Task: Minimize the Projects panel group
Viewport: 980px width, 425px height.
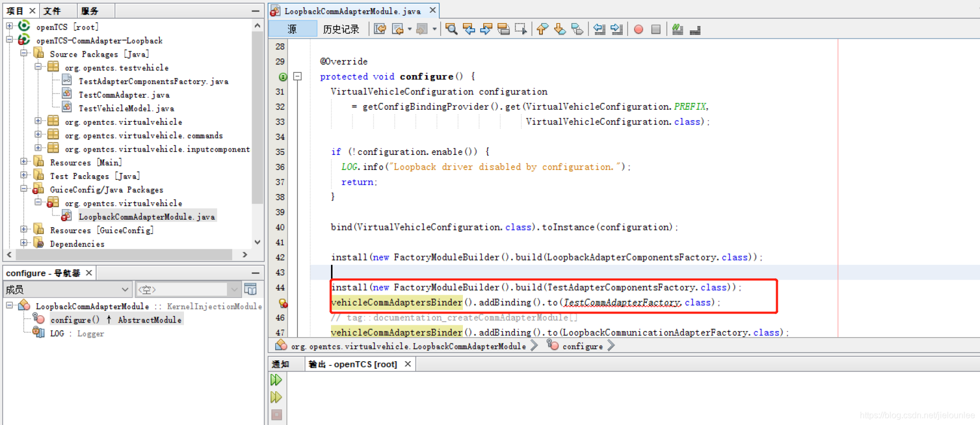Action: click(x=255, y=11)
